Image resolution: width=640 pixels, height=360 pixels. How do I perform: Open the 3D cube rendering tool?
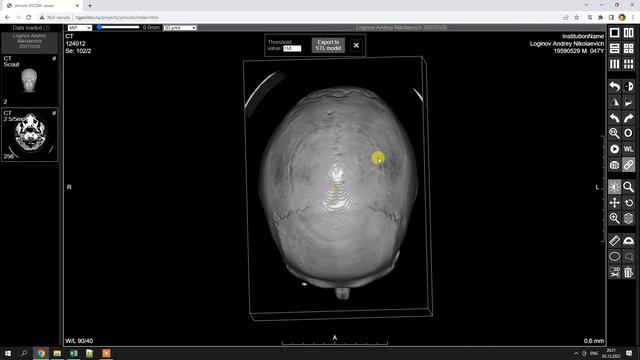point(614,165)
